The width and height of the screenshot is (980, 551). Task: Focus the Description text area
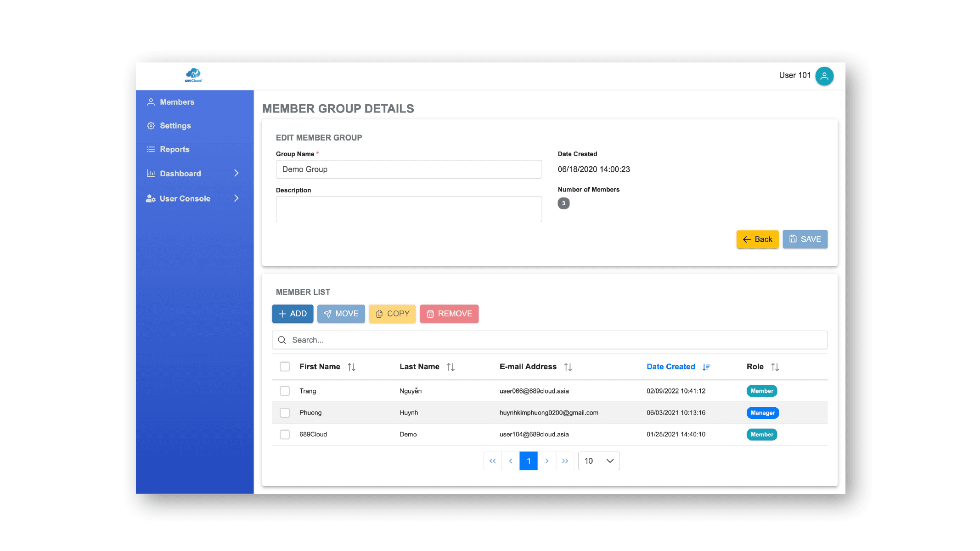[x=409, y=209]
